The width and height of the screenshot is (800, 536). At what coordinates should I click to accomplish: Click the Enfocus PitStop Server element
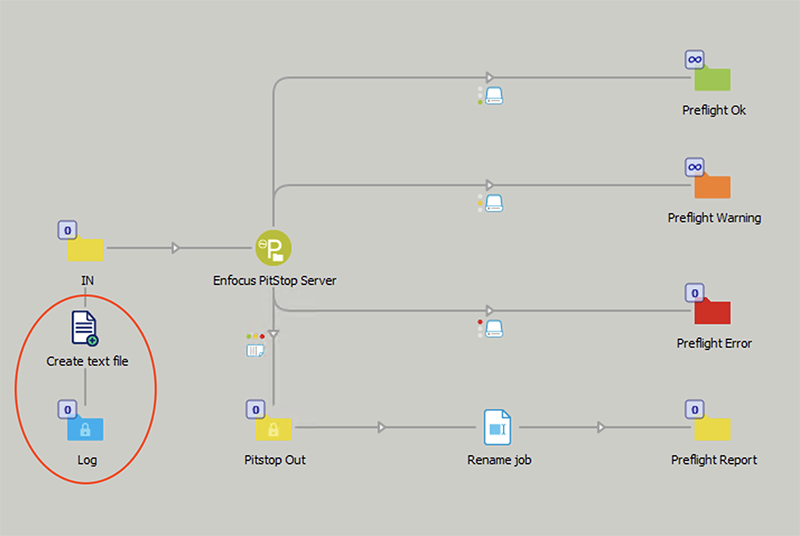click(273, 247)
